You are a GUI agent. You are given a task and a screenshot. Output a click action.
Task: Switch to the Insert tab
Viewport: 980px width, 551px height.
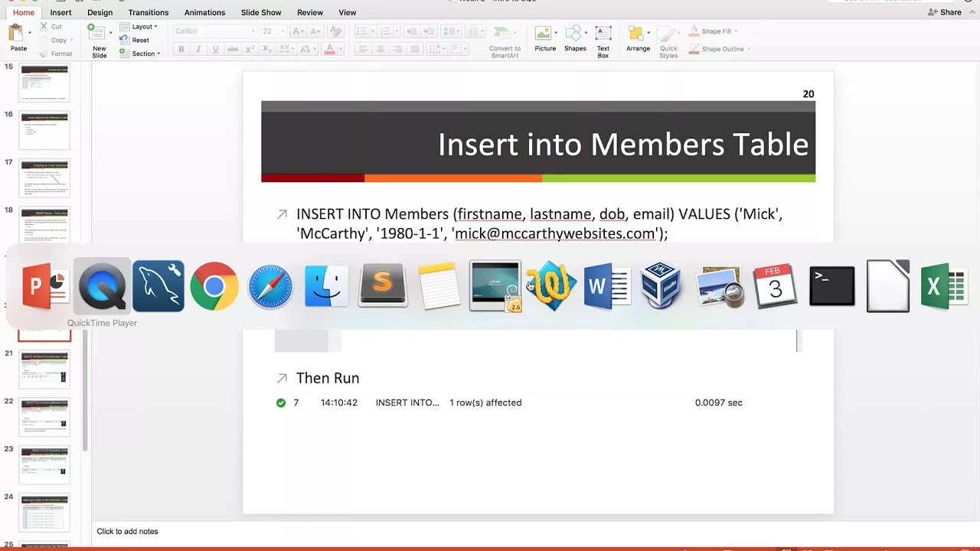tap(60, 12)
